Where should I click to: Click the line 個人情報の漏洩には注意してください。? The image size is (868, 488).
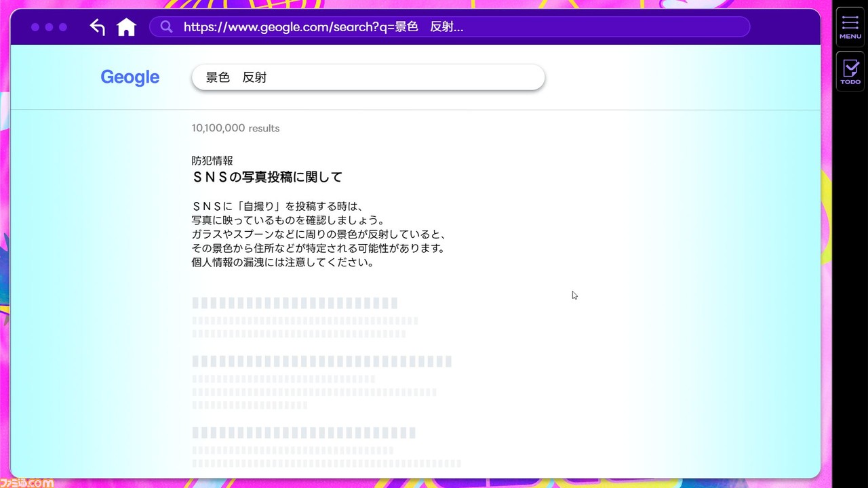click(x=283, y=262)
